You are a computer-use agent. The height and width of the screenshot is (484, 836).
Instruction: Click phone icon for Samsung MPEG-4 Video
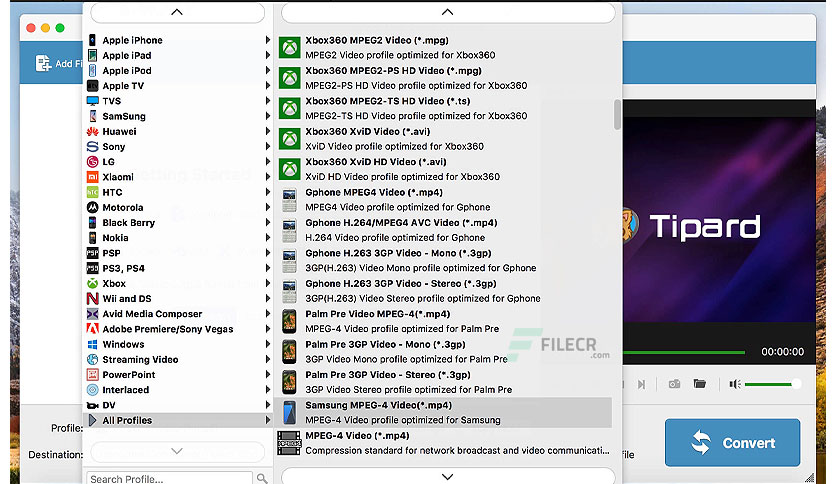pos(289,413)
